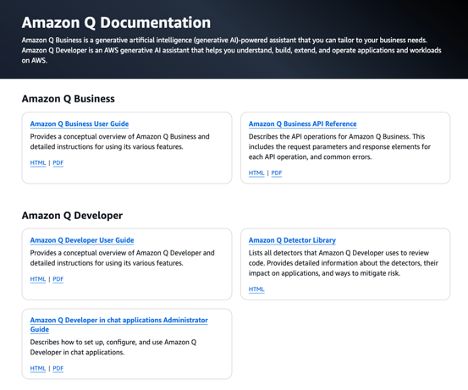Open PDF of Amazon Q Business User Guide
This screenshot has height=390, width=468.
pyautogui.click(x=58, y=163)
